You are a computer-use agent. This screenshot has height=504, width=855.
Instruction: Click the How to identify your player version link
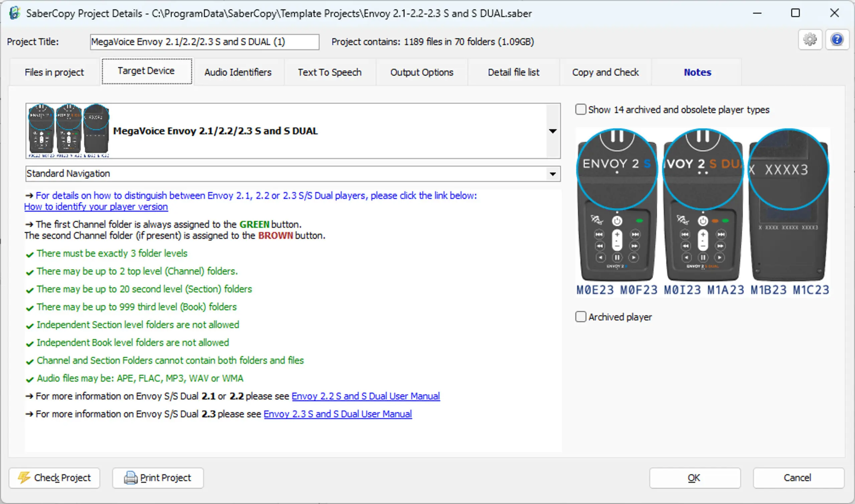(x=96, y=206)
